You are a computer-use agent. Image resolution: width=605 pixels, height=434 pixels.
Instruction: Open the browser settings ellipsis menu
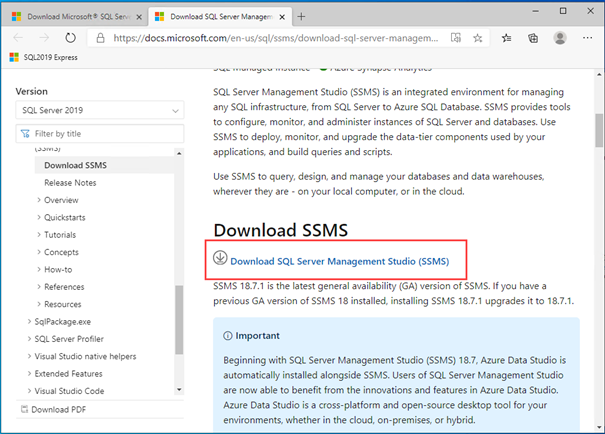[x=587, y=38]
